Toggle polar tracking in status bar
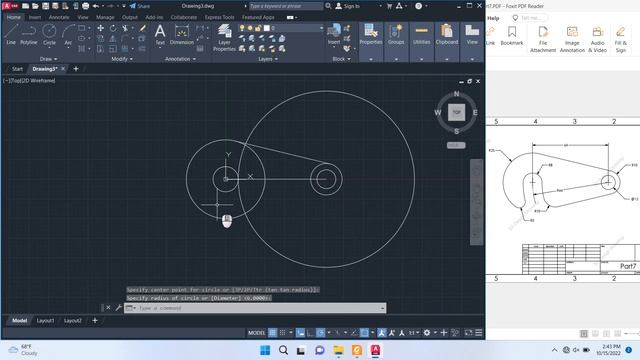This screenshot has height=360, width=640. coord(321,333)
